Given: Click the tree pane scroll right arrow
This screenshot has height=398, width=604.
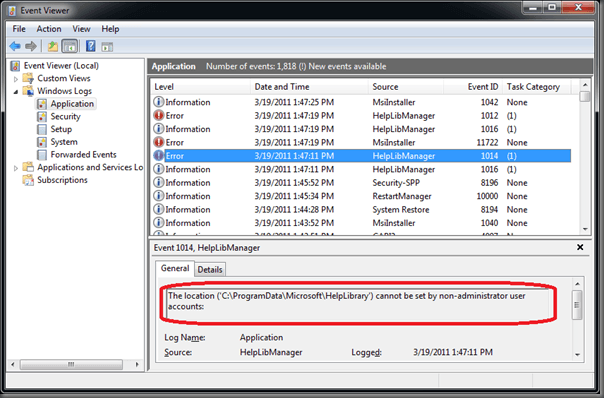Looking at the screenshot, I should (x=137, y=364).
